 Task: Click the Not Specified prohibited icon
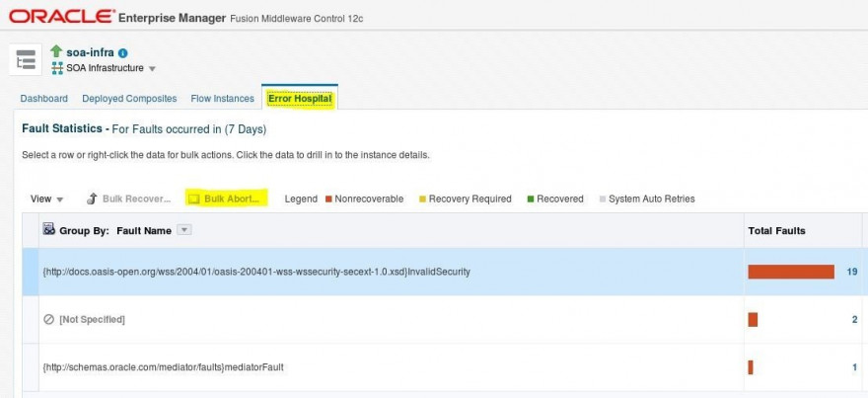[x=48, y=319]
